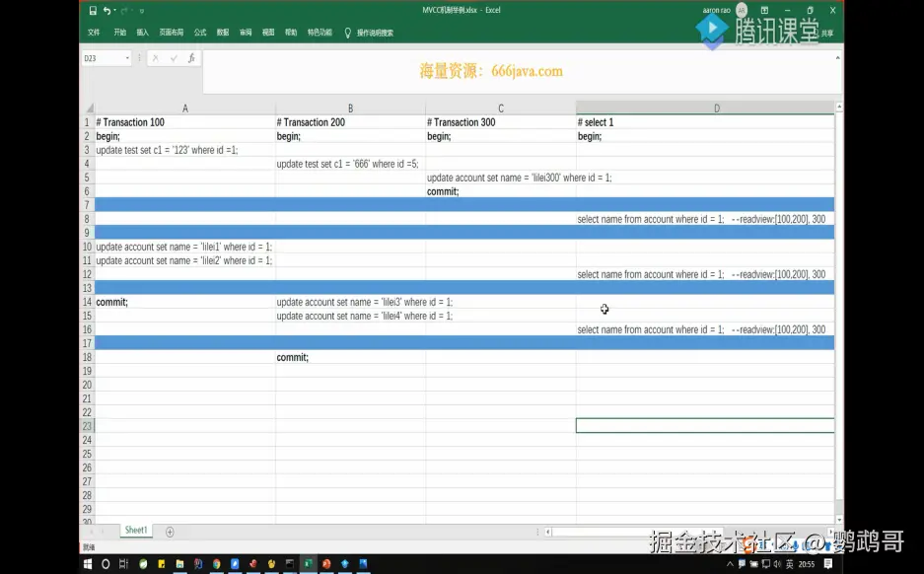
Task: Click the horizontal scrollbar left arrow
Action: click(x=548, y=532)
